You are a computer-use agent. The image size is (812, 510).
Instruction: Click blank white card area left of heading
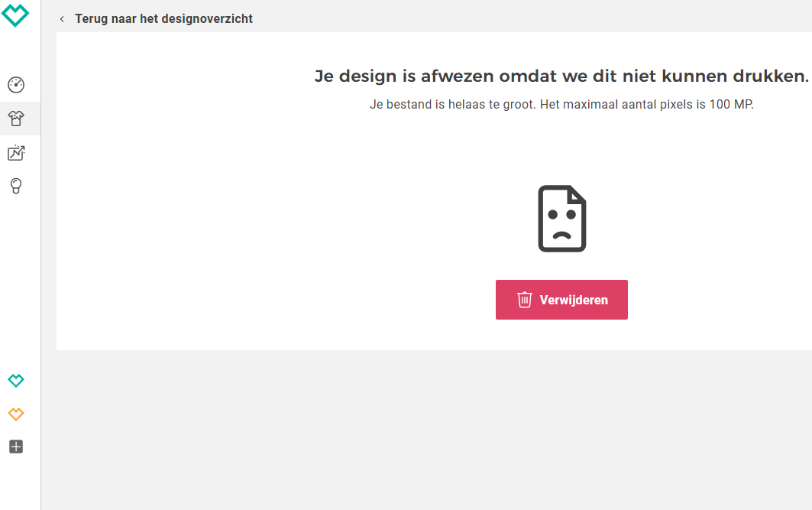point(176,191)
